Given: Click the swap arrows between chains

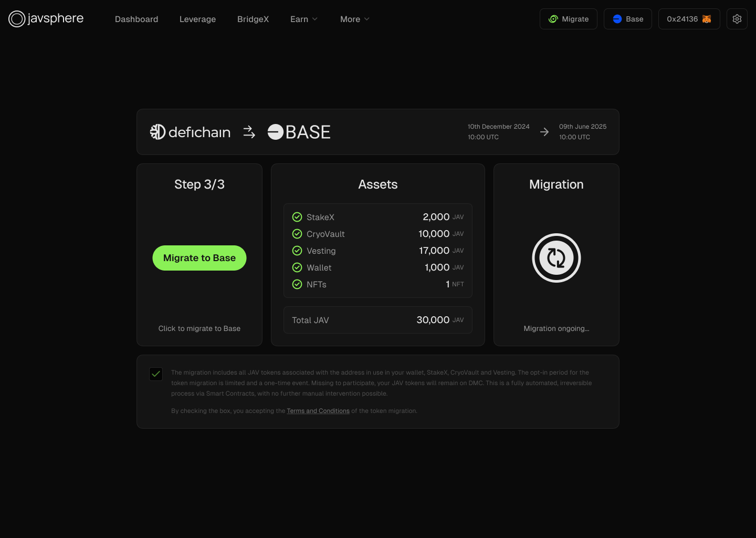Looking at the screenshot, I should click(x=249, y=132).
